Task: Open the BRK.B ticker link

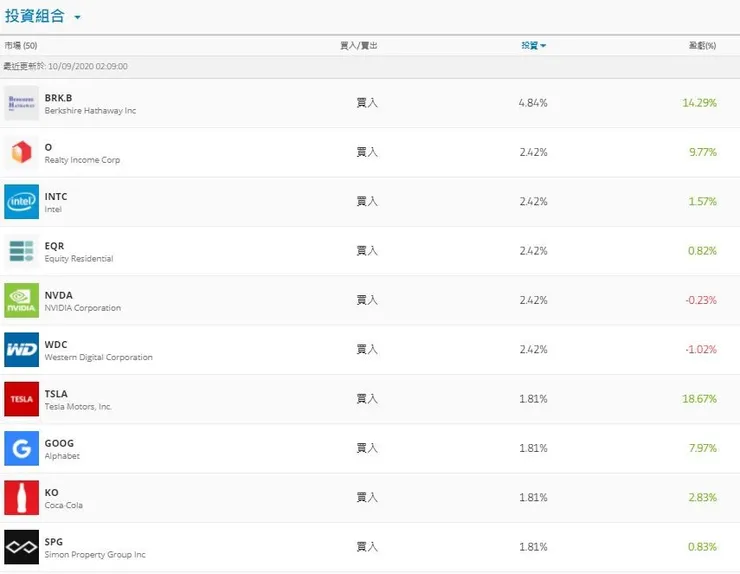Action: 58,98
